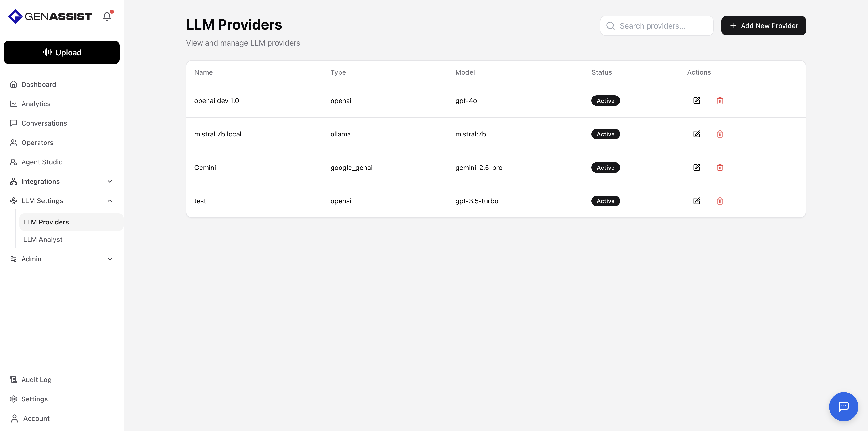
Task: Click the GenAssist logo
Action: coord(50,16)
